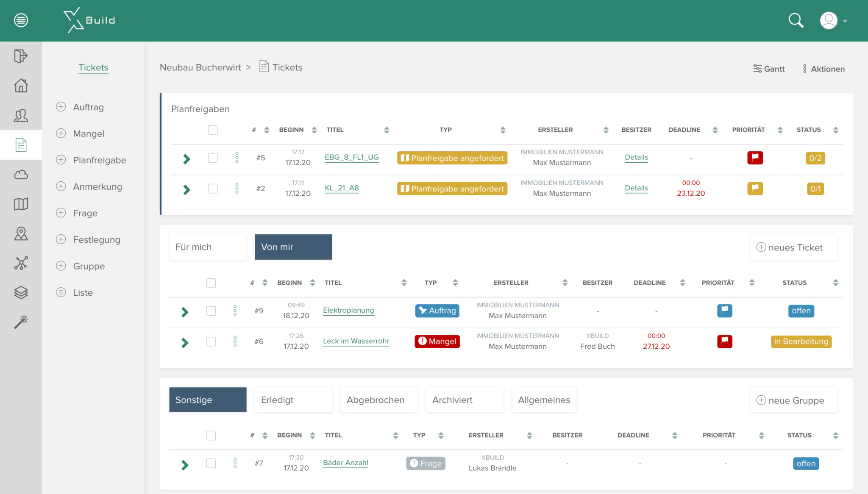The width and height of the screenshot is (868, 494).
Task: Select the magic wand icon in the sidebar
Action: [20, 321]
